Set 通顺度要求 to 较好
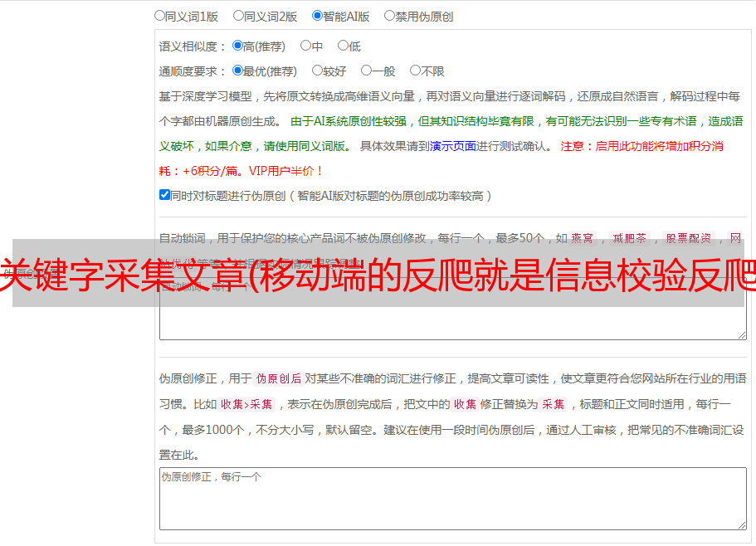The width and height of the screenshot is (756, 546). pos(317,71)
